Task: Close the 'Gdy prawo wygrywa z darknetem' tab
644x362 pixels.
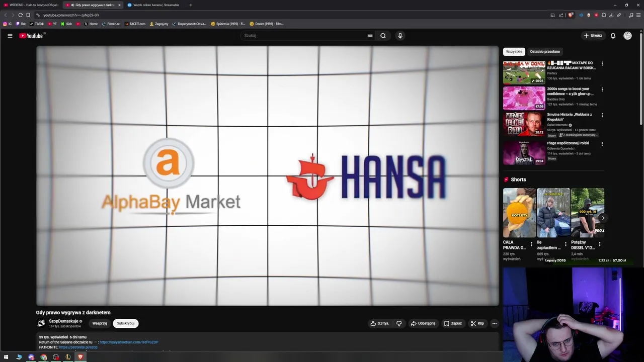Action: point(119,5)
